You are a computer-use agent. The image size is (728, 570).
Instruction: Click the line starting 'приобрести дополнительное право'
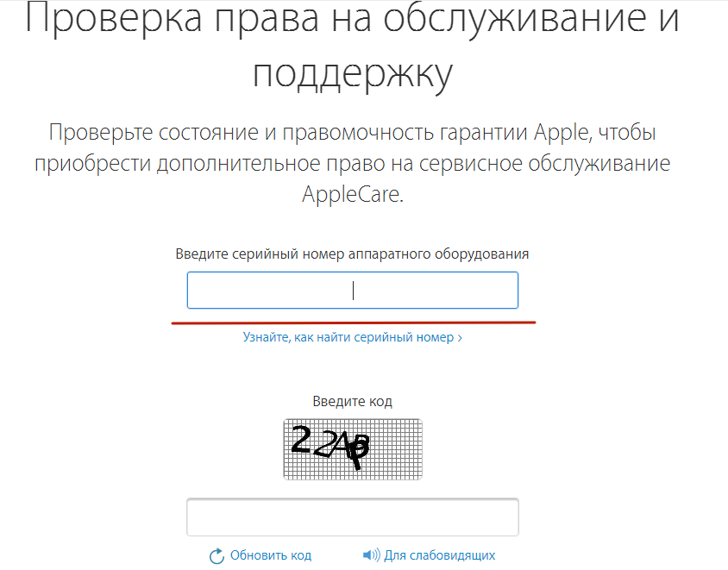[x=353, y=163]
